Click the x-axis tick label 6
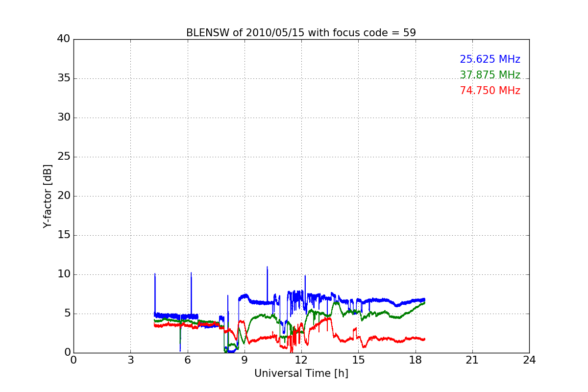Screen dimensions: 588x392 pos(188,360)
